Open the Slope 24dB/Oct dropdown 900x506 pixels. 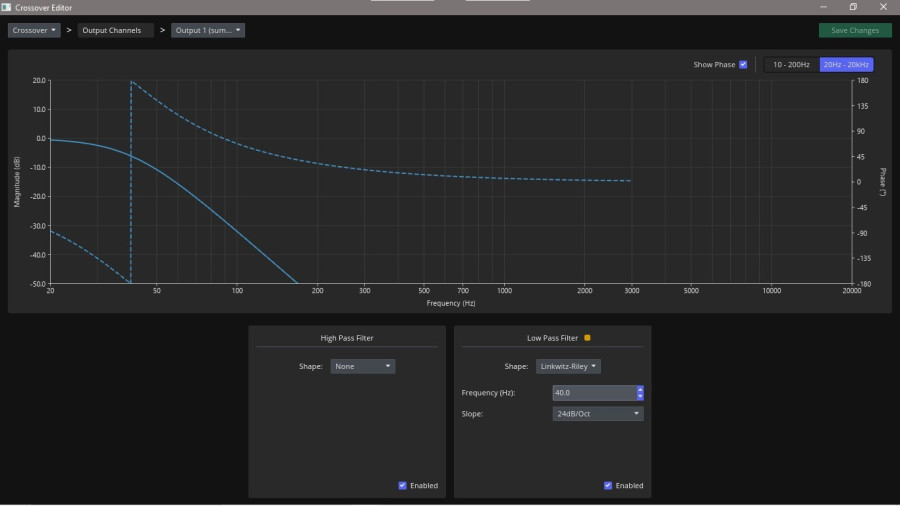(x=598, y=414)
